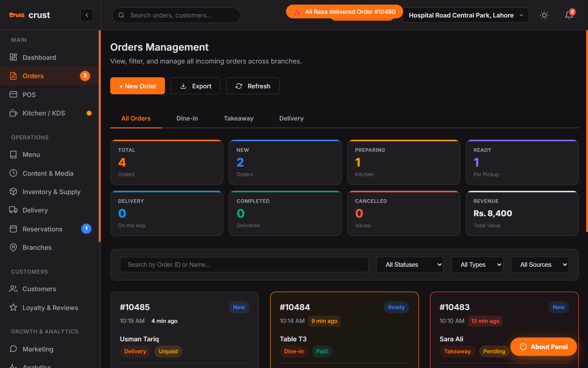Open the Marketing sidebar item
This screenshot has height=368, width=588.
click(49, 349)
